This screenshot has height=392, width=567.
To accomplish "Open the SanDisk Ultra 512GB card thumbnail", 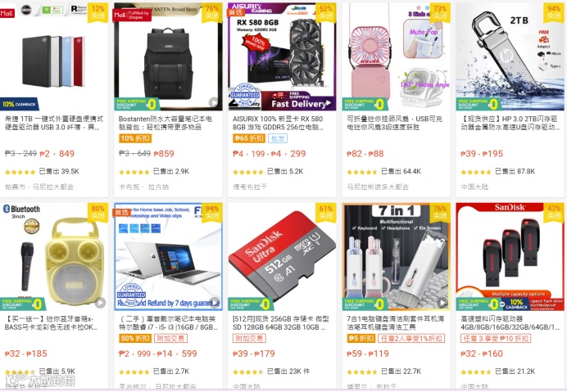I will 282,256.
